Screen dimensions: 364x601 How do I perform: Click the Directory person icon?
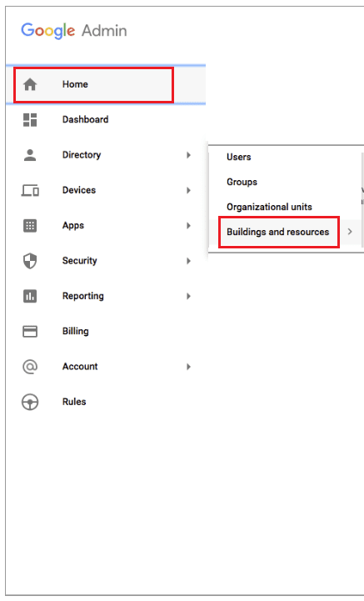pos(30,155)
